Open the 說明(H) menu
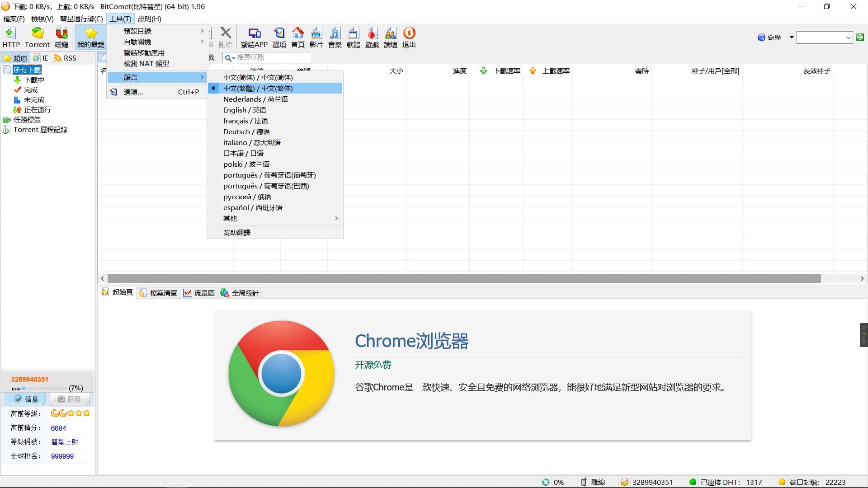 tap(149, 19)
